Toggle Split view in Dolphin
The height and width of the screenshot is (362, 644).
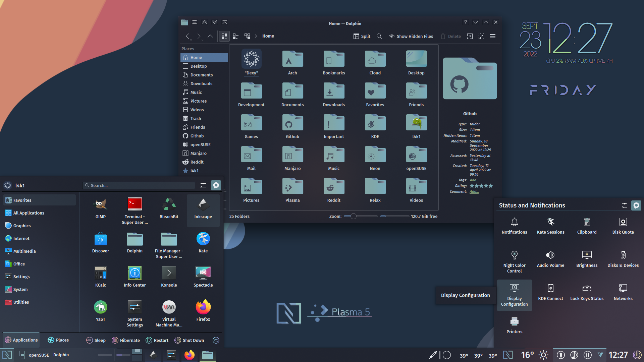point(362,36)
